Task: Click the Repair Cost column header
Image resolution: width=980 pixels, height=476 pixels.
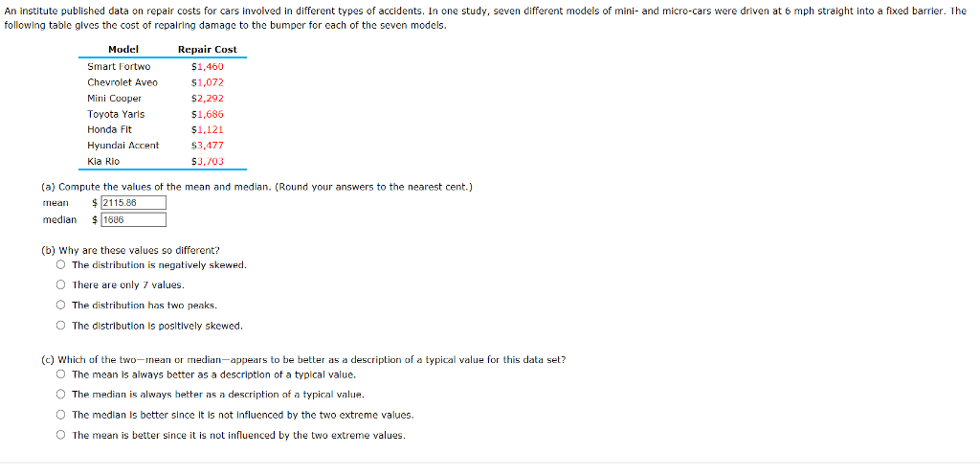Action: [x=208, y=50]
